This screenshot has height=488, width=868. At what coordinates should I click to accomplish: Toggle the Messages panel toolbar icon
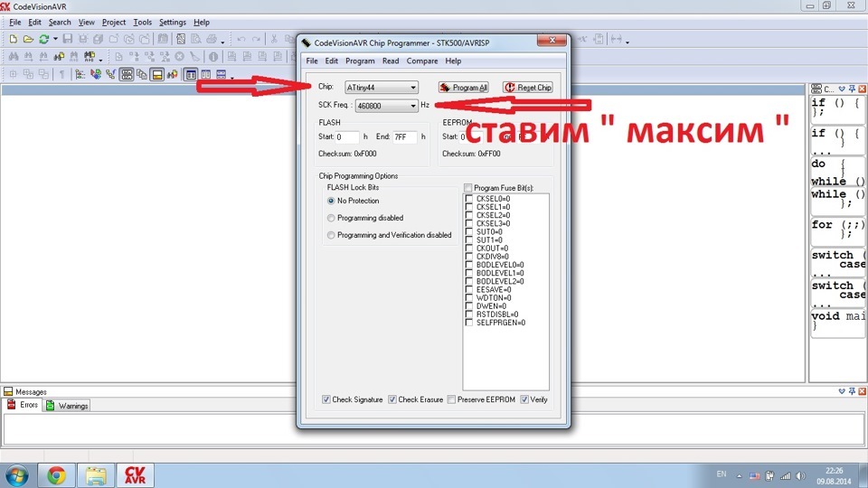click(x=157, y=74)
